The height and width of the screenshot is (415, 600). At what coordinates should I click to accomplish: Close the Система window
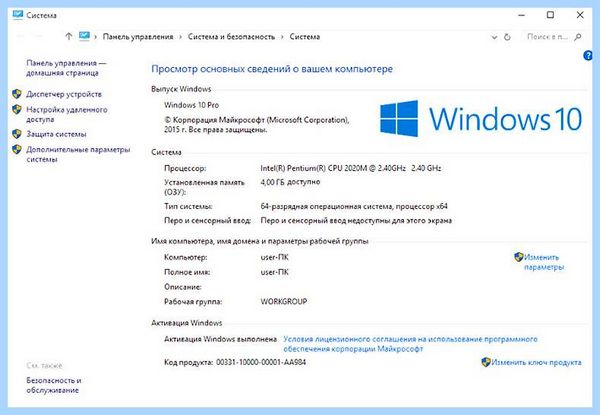(580, 15)
